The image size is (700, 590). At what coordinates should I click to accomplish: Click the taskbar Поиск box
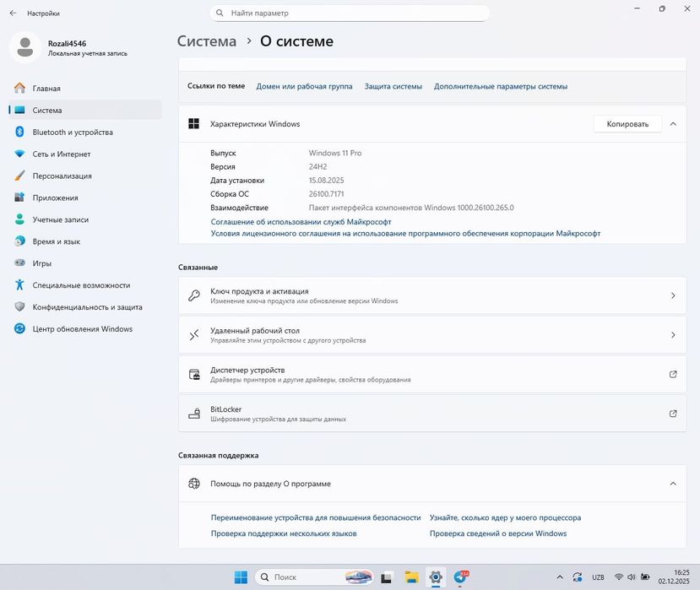(314, 577)
